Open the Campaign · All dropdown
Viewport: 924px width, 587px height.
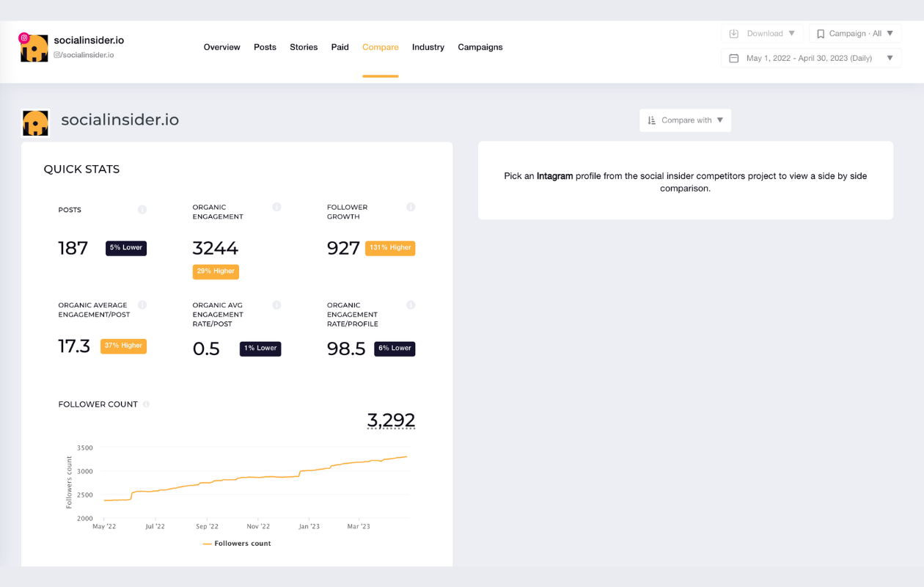point(855,34)
